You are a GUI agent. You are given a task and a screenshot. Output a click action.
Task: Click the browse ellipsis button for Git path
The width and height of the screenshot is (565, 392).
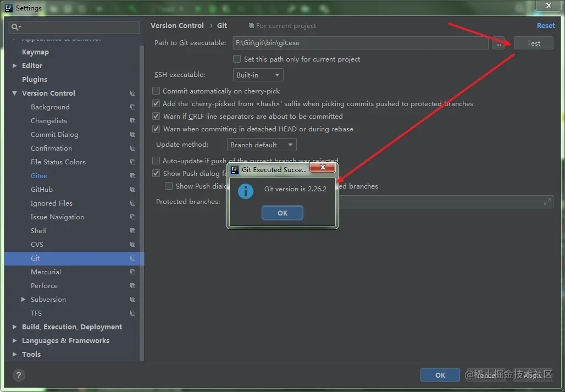[498, 43]
